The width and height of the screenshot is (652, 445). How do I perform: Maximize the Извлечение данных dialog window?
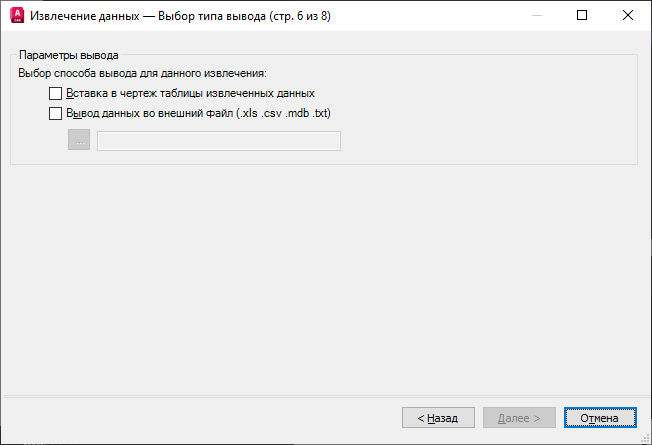point(582,15)
